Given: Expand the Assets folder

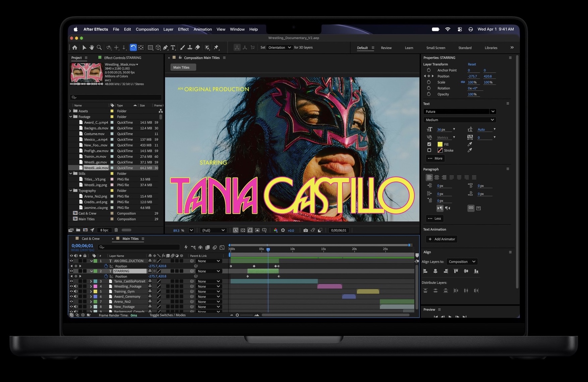Looking at the screenshot, I should click(x=70, y=111).
